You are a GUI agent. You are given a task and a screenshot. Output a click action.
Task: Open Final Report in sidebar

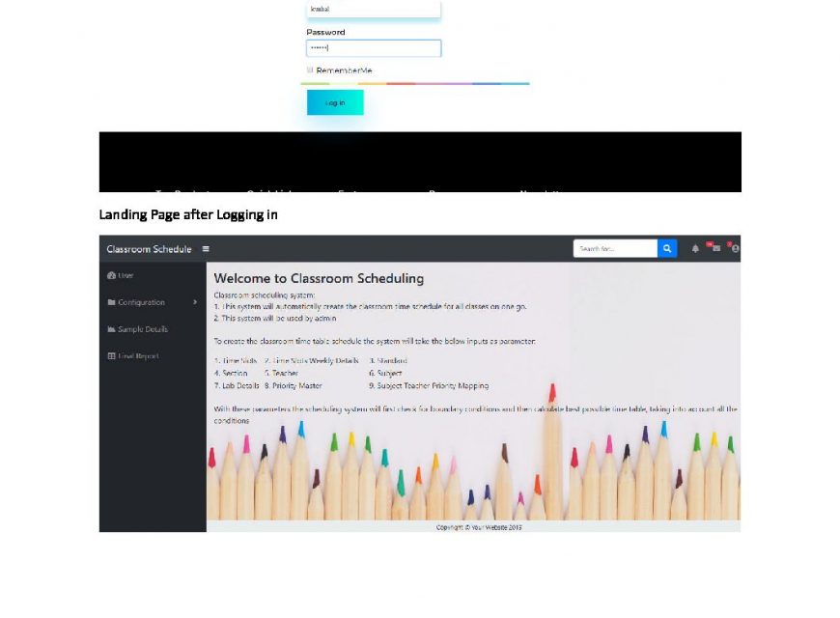click(x=139, y=356)
